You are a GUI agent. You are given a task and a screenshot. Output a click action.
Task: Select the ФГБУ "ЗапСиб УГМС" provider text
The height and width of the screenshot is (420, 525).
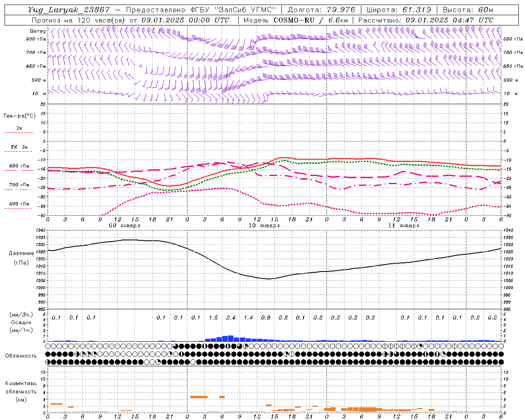pyautogui.click(x=233, y=10)
